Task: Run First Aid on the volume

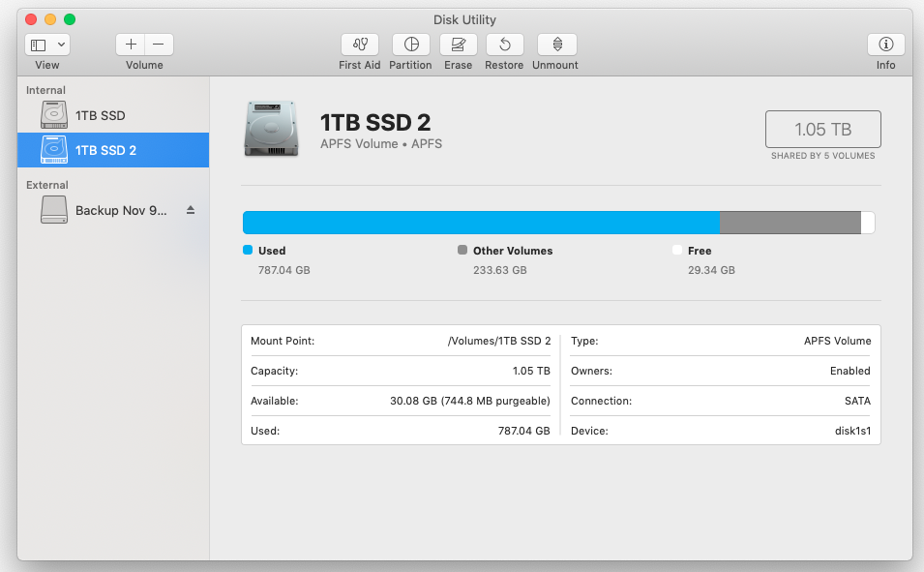Action: pos(360,45)
